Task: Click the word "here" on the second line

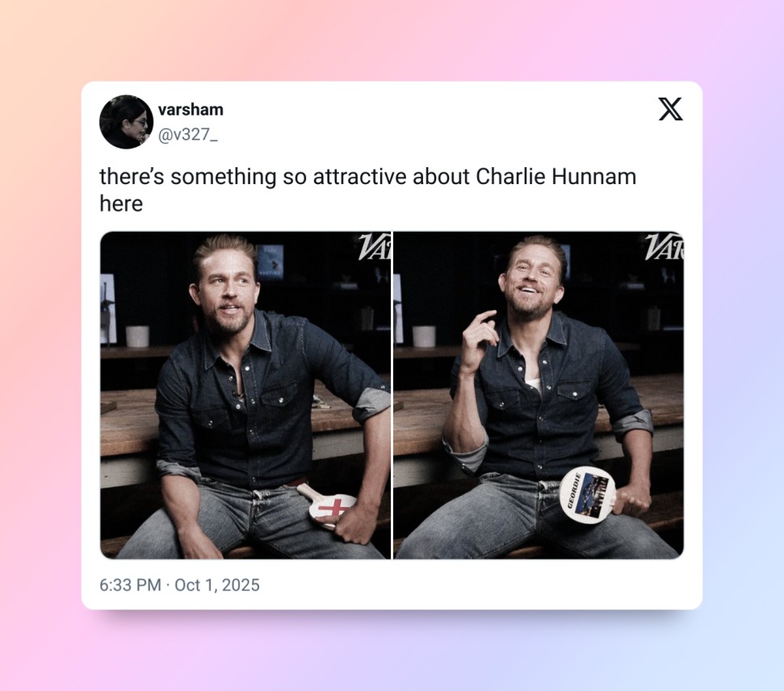Action: pyautogui.click(x=121, y=203)
